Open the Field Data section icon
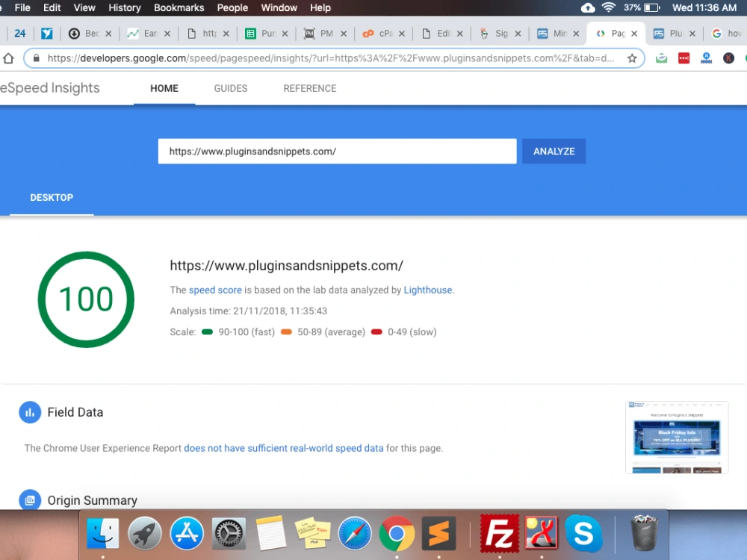The width and height of the screenshot is (747, 560). (30, 412)
